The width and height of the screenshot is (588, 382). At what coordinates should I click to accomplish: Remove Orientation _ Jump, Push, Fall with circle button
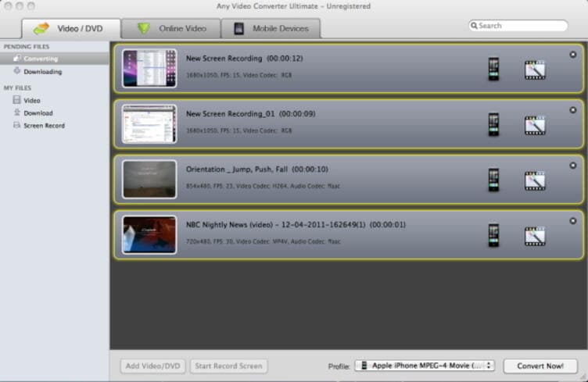[x=572, y=166]
